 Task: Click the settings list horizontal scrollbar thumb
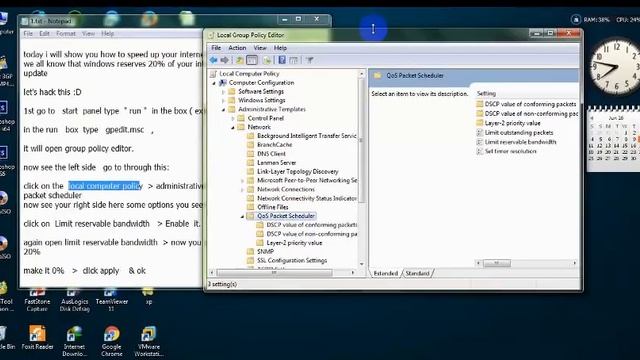tap(497, 263)
